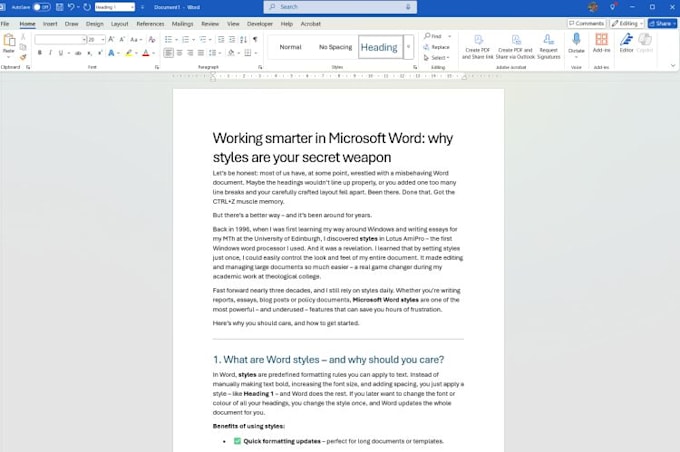Expand the Styles gallery arrow
680x452 pixels.
[x=408, y=47]
